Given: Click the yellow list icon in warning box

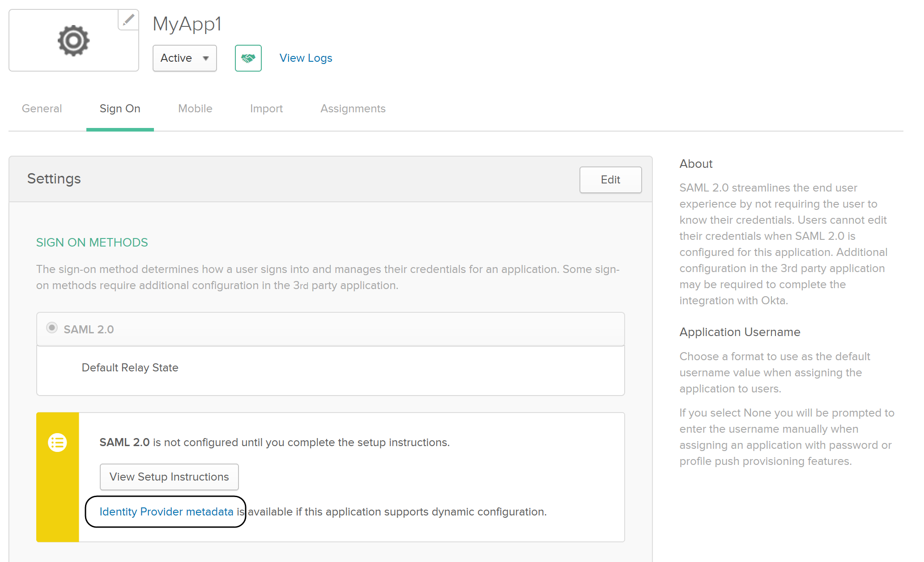Looking at the screenshot, I should point(57,443).
